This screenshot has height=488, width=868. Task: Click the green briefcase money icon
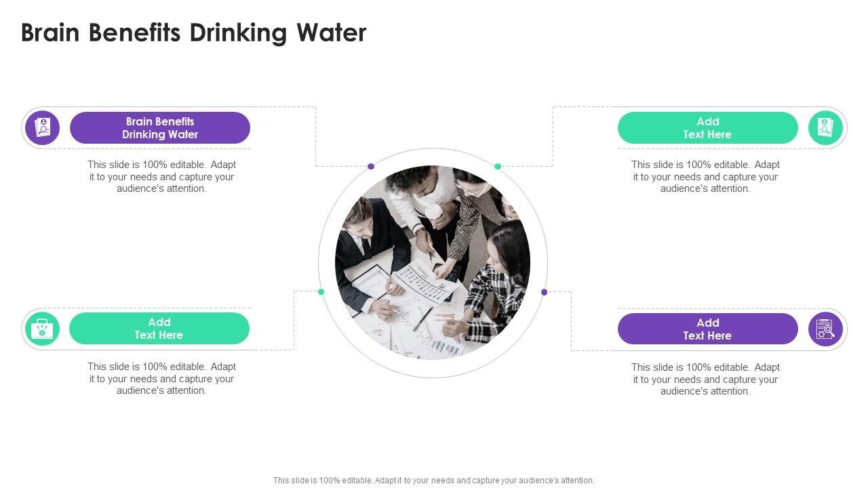click(x=43, y=329)
